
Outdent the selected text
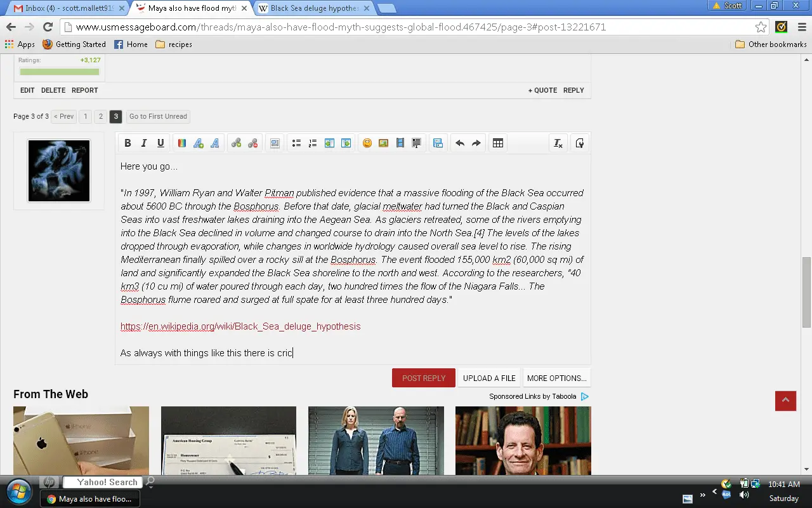click(x=329, y=144)
